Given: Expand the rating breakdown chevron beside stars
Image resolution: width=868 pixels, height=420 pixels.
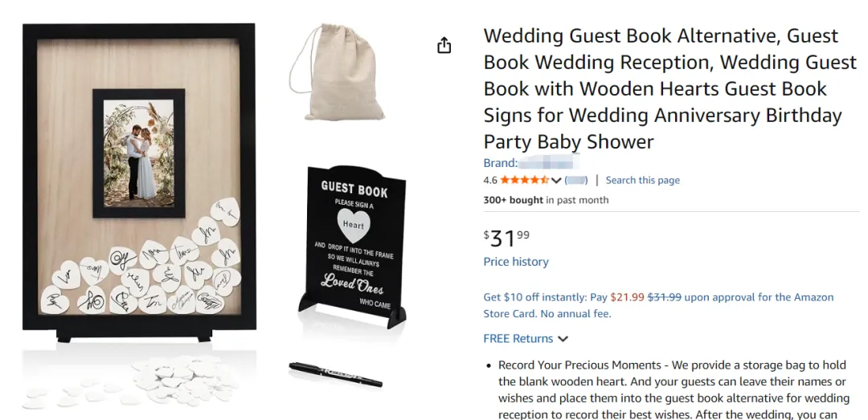Looking at the screenshot, I should point(556,180).
